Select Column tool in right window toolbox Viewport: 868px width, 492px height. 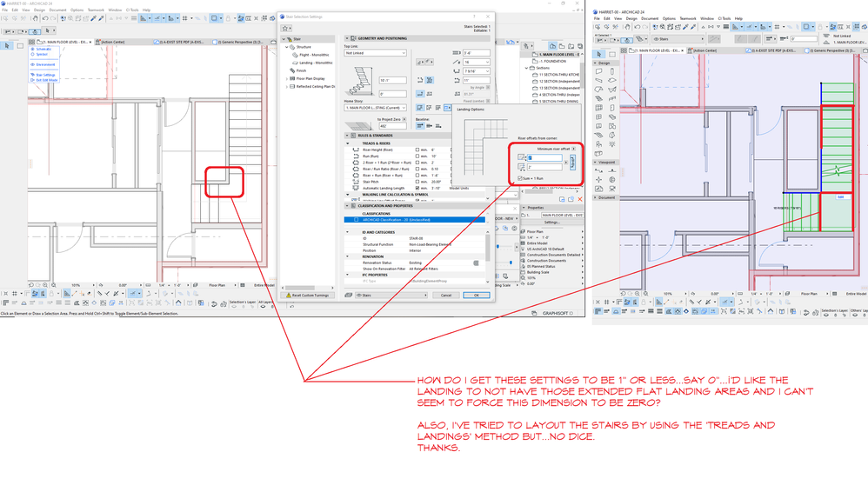pyautogui.click(x=611, y=71)
